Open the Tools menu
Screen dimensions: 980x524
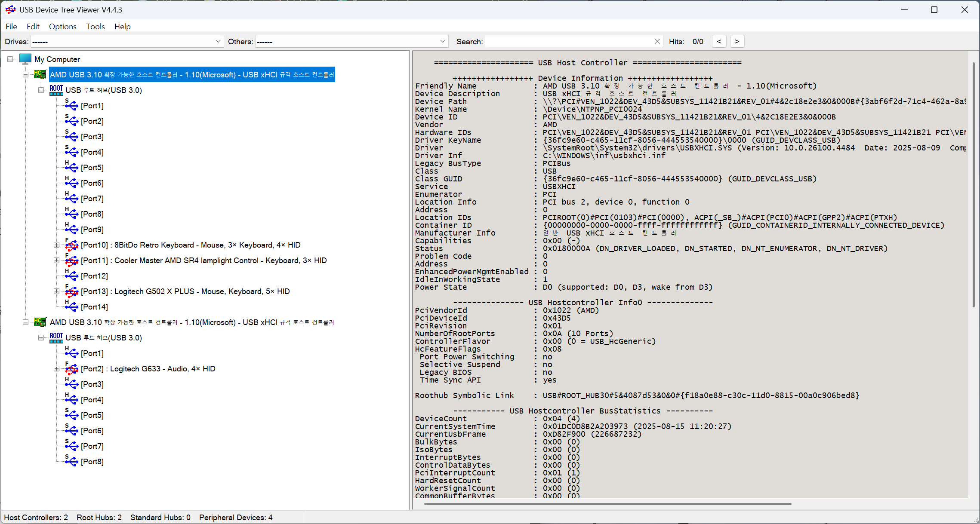pyautogui.click(x=95, y=26)
